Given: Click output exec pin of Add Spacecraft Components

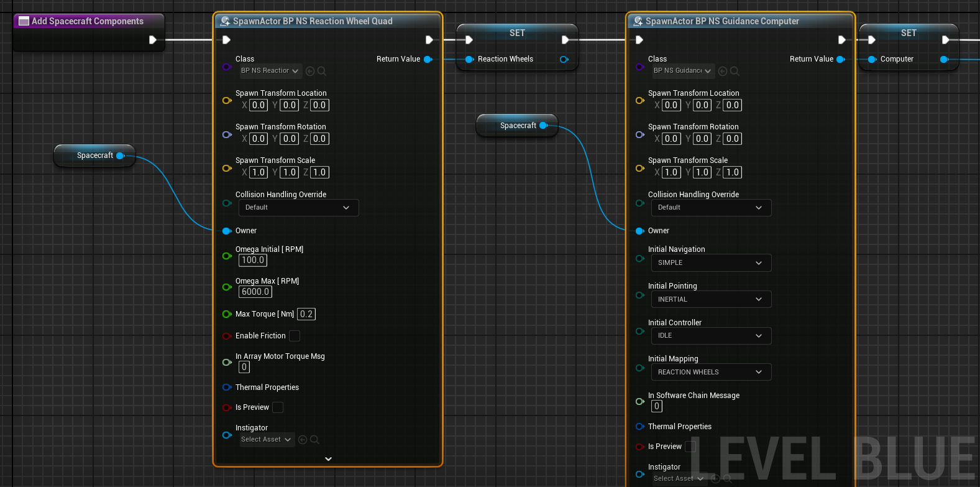Looking at the screenshot, I should click(152, 40).
